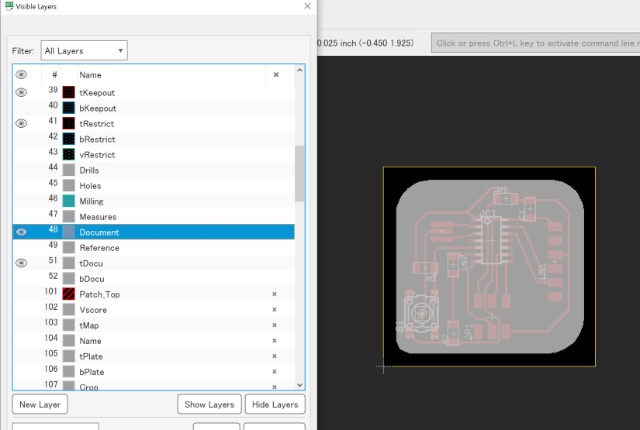Screen dimensions: 640x430
Task: Click the Show Layers button
Action: pos(209,404)
